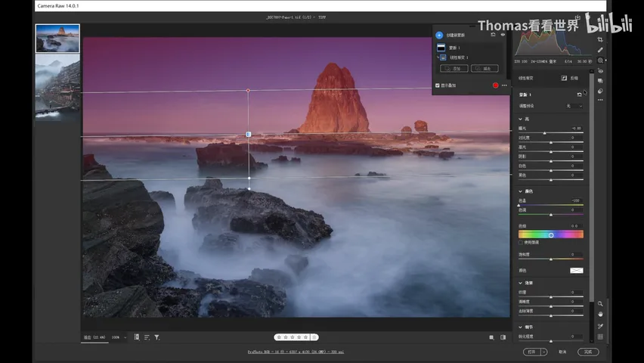Open the filter funnel icon
644x363 pixels.
(x=157, y=337)
